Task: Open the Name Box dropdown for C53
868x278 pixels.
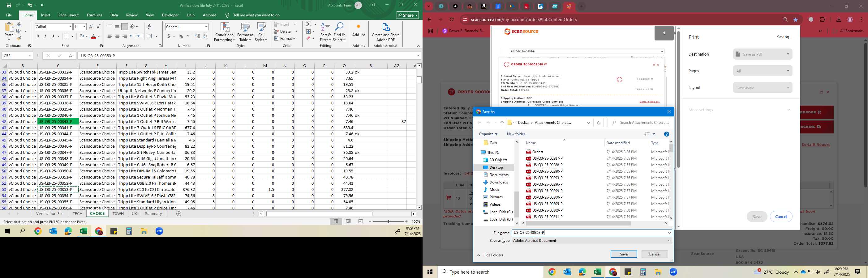Action: click(30, 56)
